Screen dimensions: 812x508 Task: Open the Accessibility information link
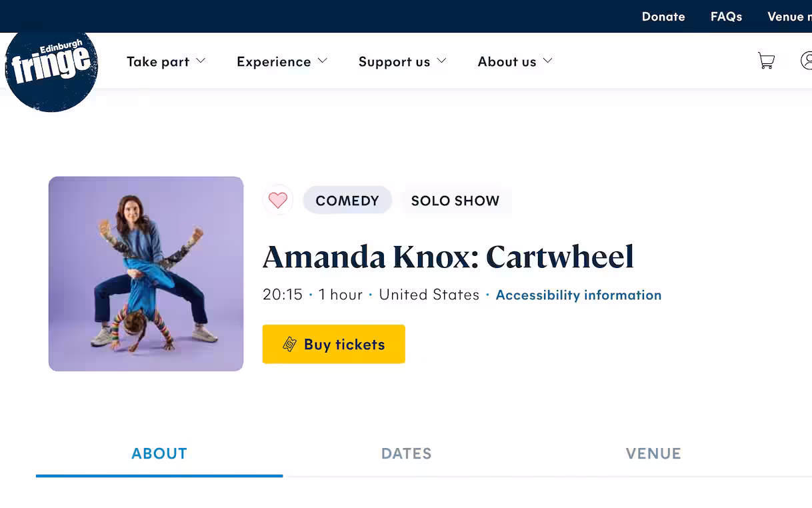click(579, 295)
